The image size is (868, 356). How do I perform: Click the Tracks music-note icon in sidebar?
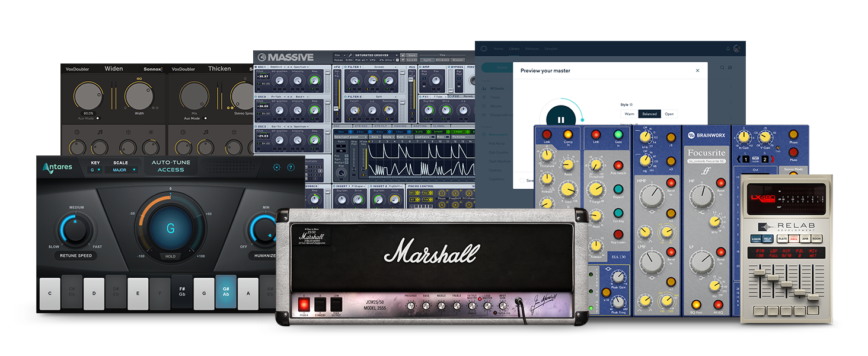click(483, 97)
